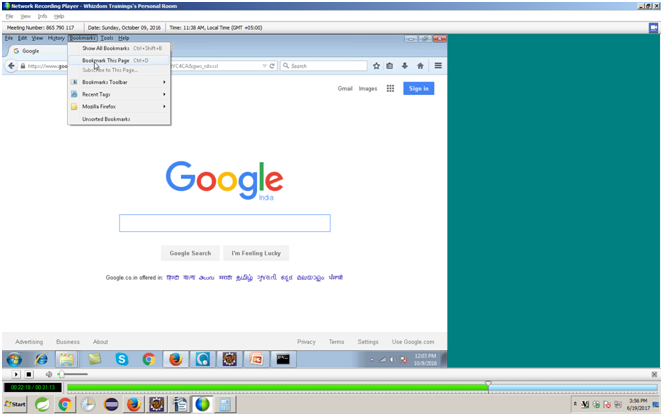
Task: Open the address bar history dropdown arrow
Action: pyautogui.click(x=264, y=66)
